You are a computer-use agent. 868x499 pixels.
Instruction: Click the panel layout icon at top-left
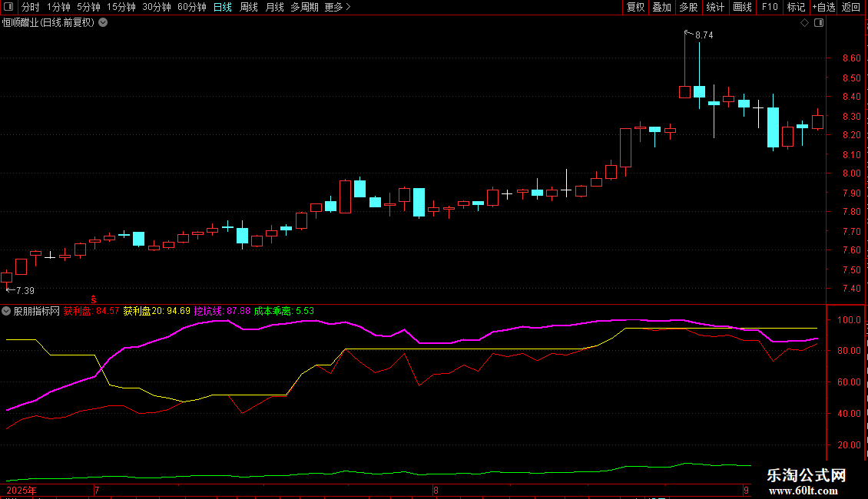pyautogui.click(x=8, y=7)
